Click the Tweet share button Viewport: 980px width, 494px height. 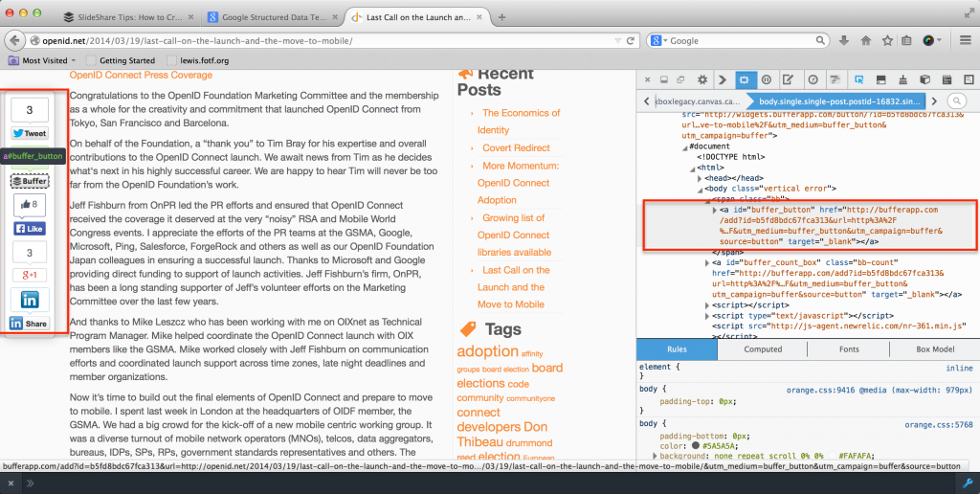tap(30, 133)
